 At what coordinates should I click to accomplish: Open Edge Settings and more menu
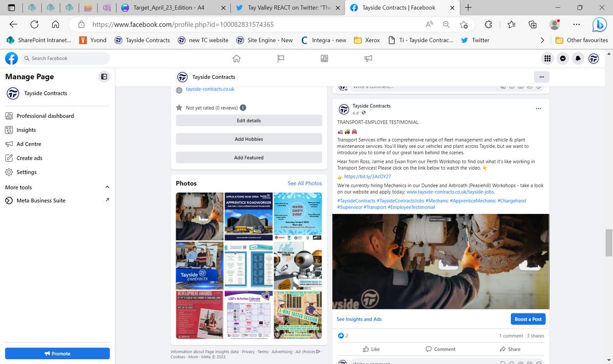tap(576, 24)
